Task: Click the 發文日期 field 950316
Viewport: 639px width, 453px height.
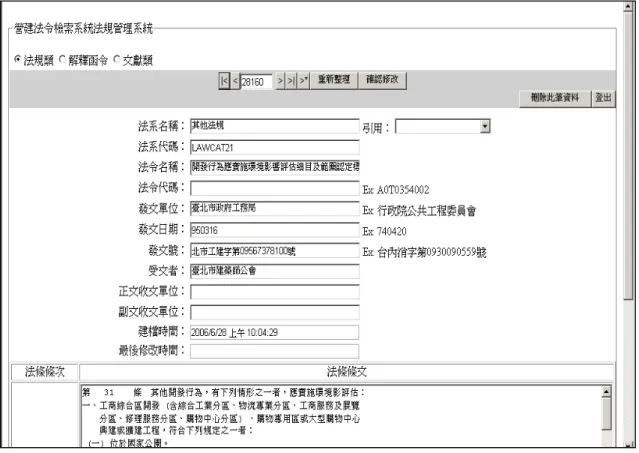Action: pos(275,230)
